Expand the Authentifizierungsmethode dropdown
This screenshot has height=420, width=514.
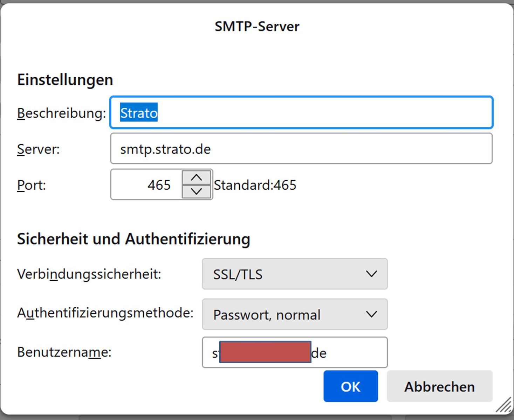[295, 314]
